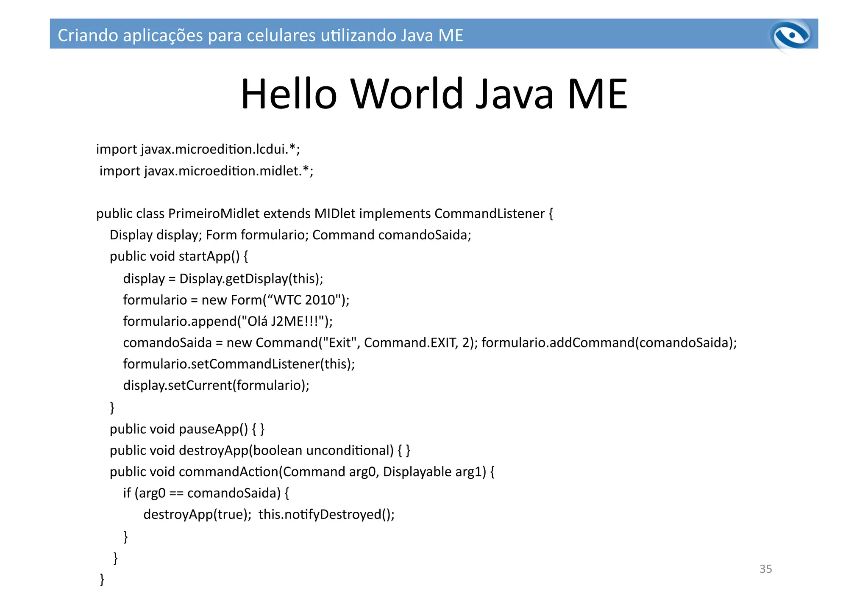Click the 'destroyApp(true); this.notifyDestroyed();' line

point(269,514)
